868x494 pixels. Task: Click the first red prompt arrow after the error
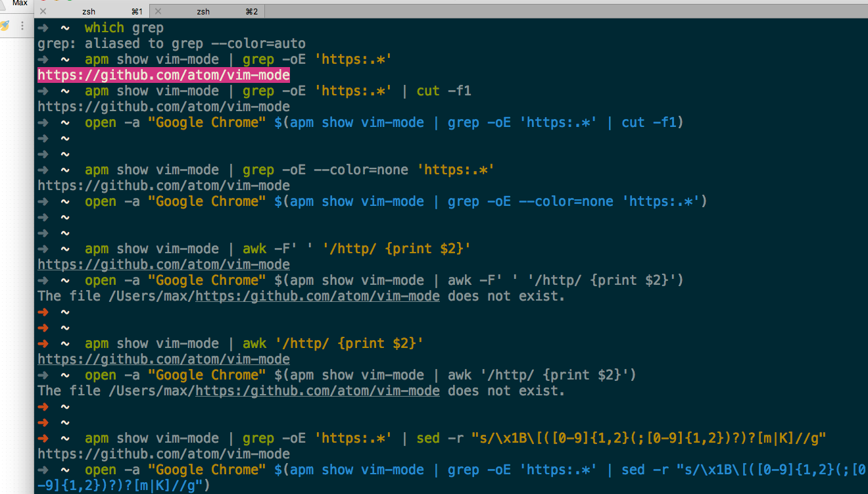click(43, 312)
